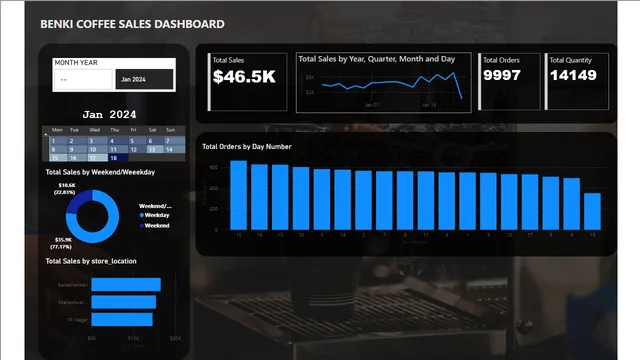This screenshot has height=360, width=640.
Task: Click the Total Orders 9997 card
Action: click(509, 82)
